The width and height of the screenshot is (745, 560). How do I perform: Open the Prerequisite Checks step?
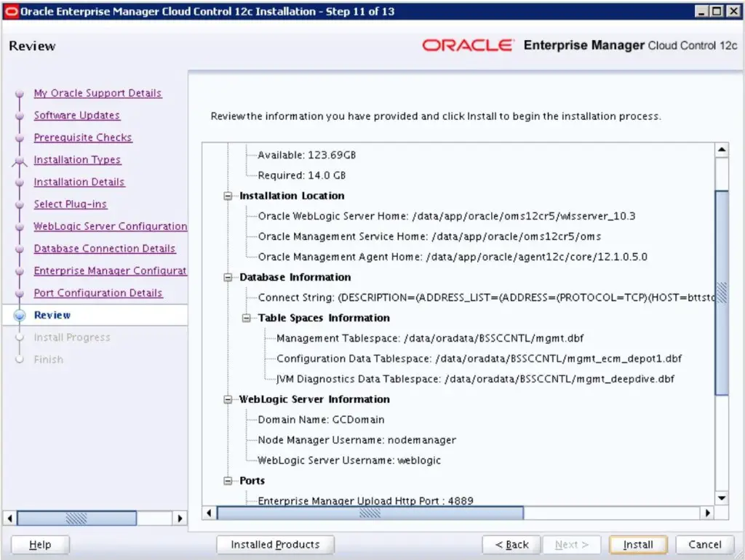[x=82, y=137]
